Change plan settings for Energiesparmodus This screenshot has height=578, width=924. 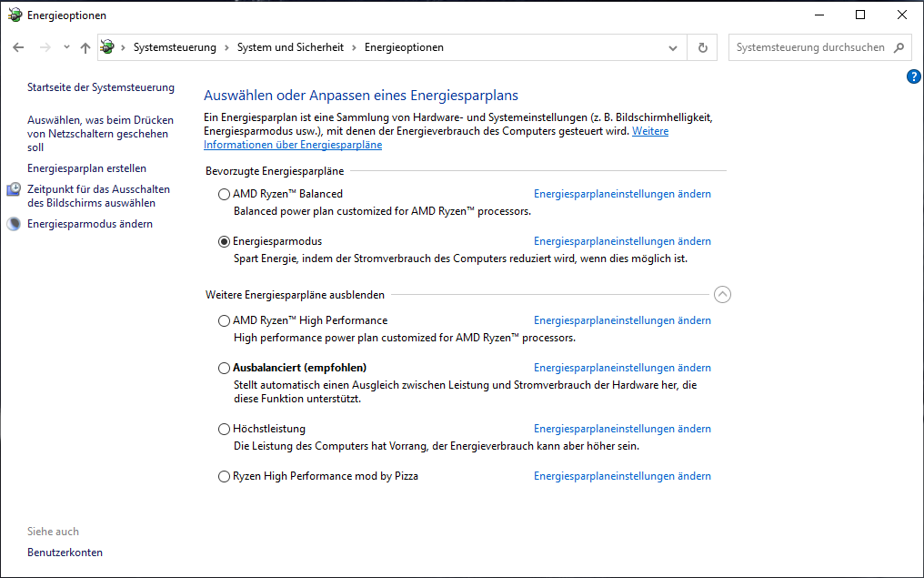pyautogui.click(x=622, y=241)
